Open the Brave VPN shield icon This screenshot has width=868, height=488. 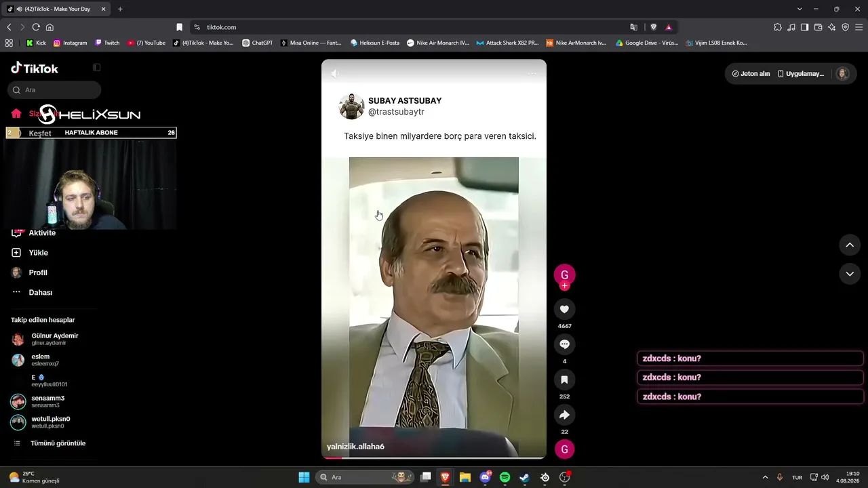845,27
